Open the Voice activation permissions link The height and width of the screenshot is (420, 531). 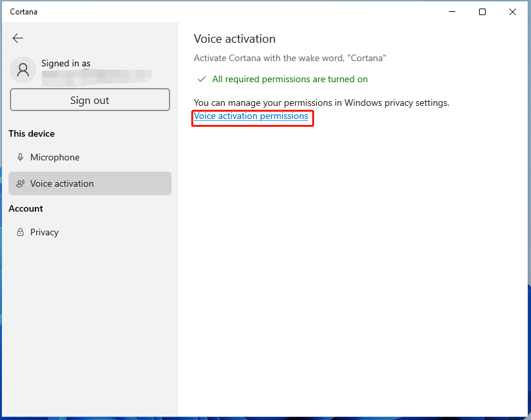point(252,116)
